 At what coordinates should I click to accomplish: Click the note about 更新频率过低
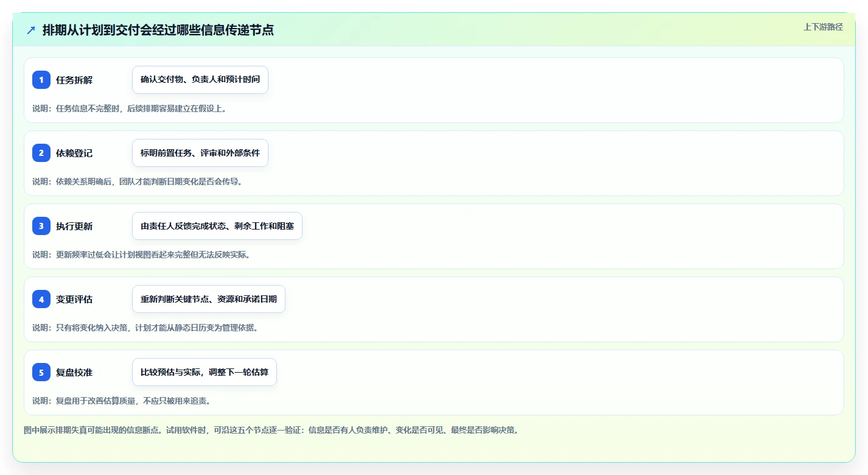click(x=141, y=255)
